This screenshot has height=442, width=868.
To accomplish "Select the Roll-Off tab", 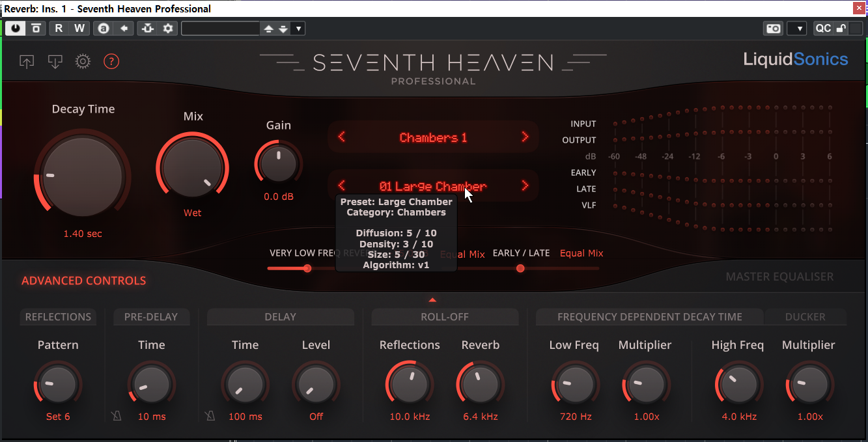I will coord(445,317).
